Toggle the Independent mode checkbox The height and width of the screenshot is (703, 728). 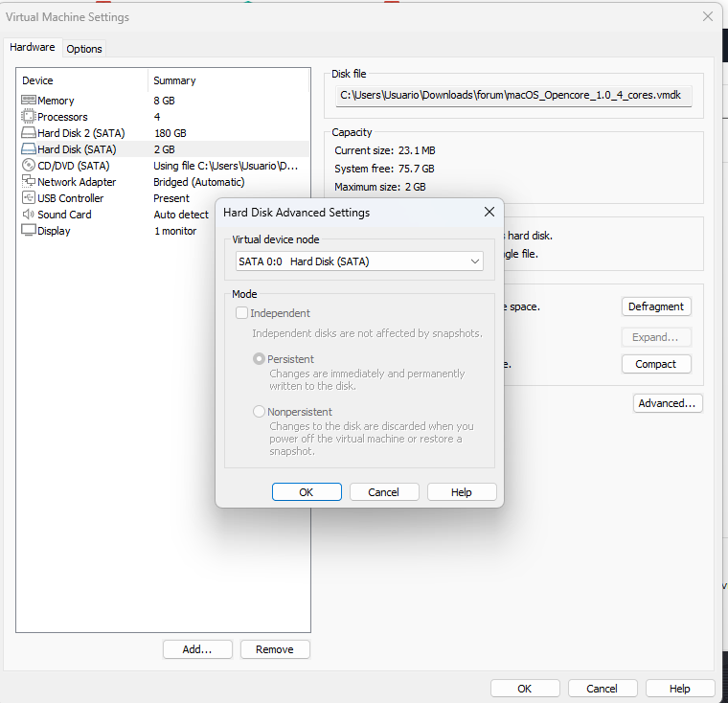point(242,313)
